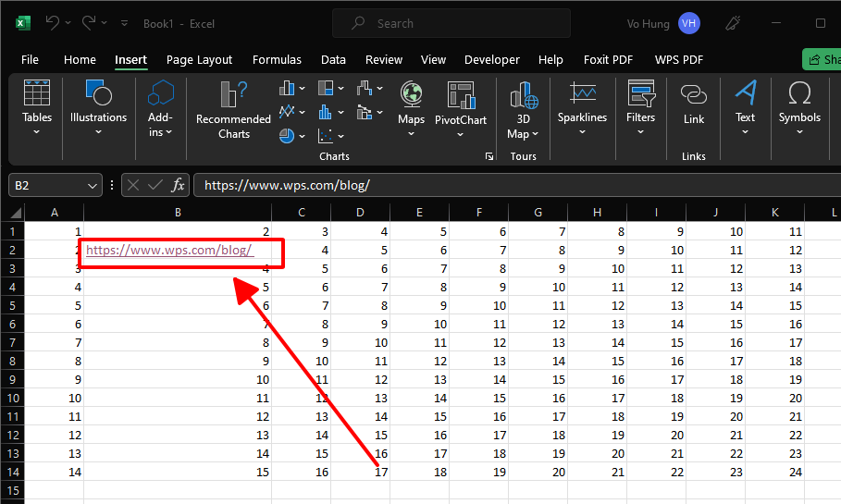Click the Link icon in ribbon
This screenshot has width=841, height=504.
click(x=693, y=95)
